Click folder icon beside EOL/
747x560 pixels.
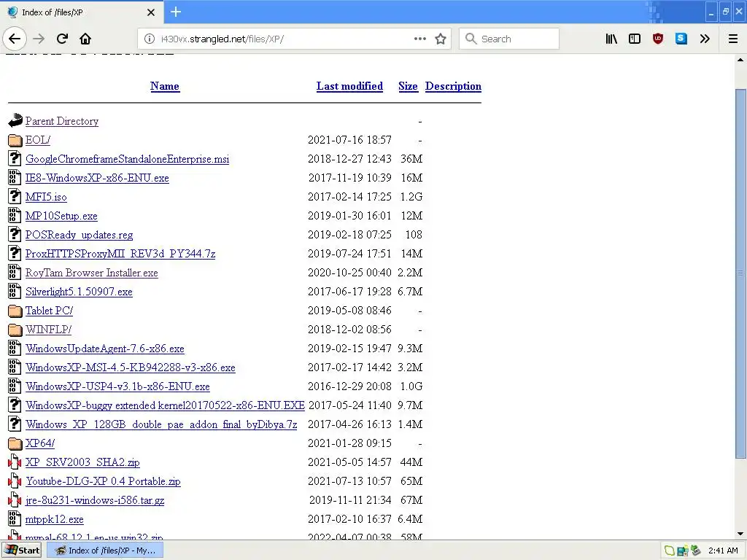(x=15, y=140)
